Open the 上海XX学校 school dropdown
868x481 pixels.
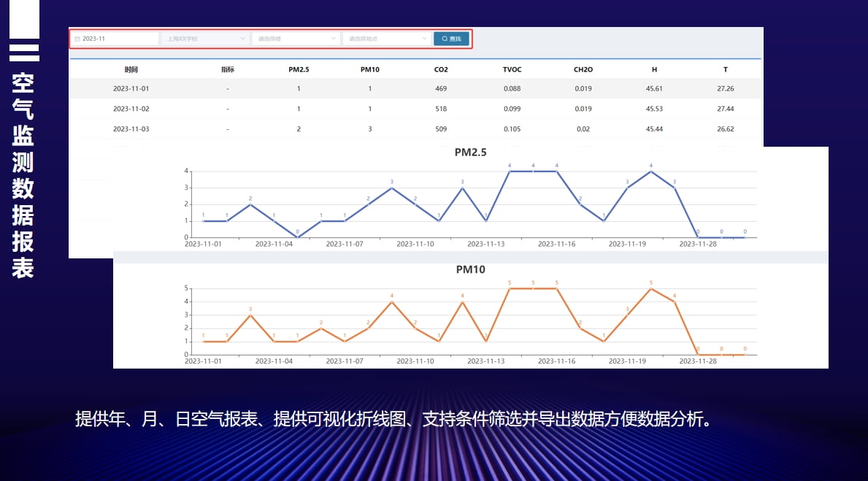205,39
